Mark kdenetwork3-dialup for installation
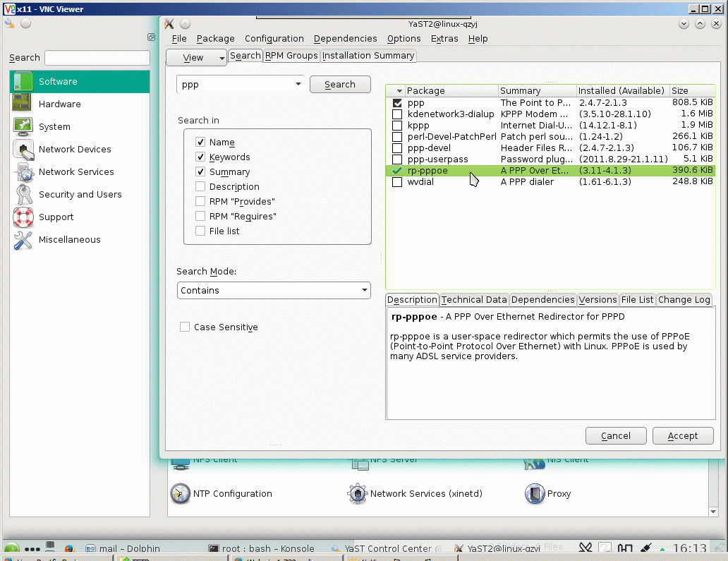 (397, 114)
